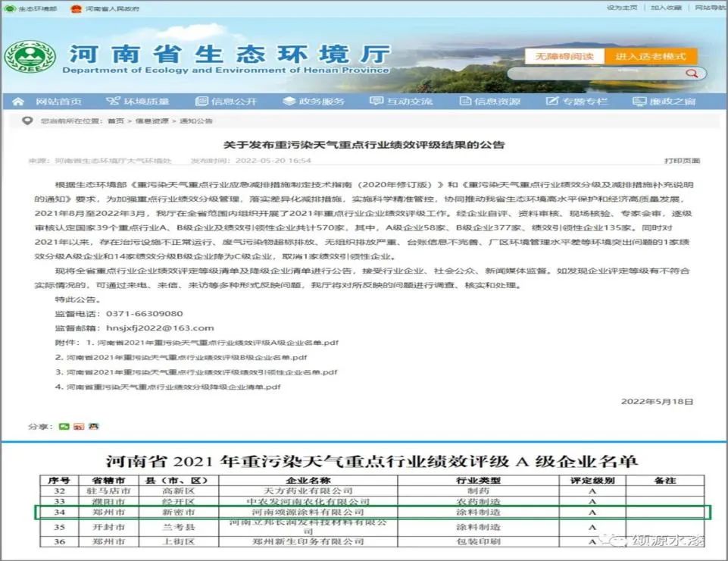
Task: Click the publish time 2022-05-20 16:54
Action: [x=273, y=161]
